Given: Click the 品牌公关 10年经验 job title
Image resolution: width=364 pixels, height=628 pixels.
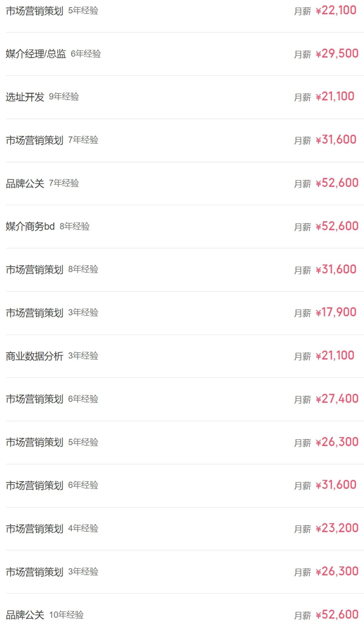Looking at the screenshot, I should [x=25, y=615].
